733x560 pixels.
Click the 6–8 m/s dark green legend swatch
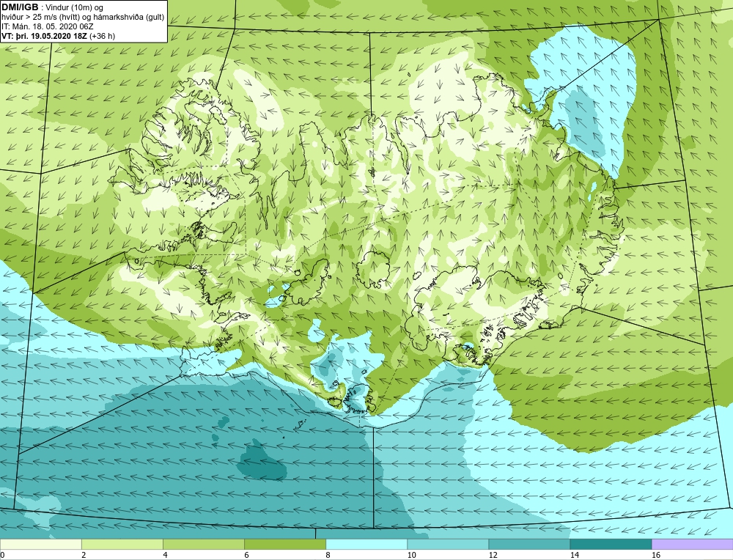[x=284, y=545]
